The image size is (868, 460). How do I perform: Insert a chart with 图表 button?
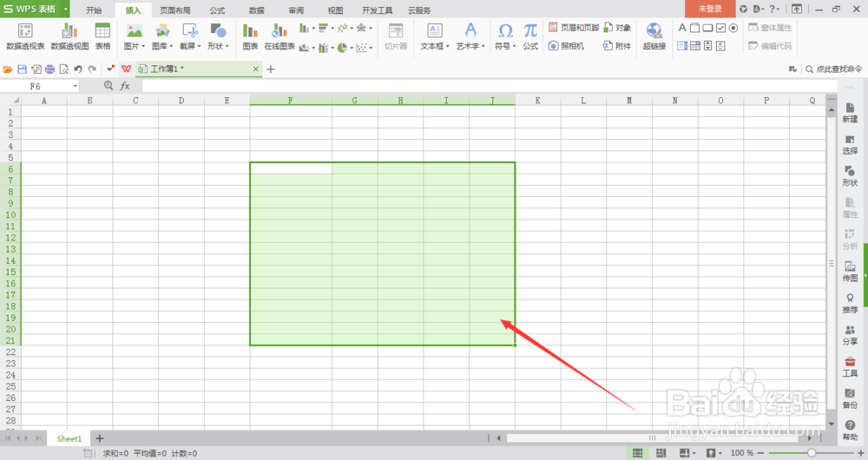point(250,37)
